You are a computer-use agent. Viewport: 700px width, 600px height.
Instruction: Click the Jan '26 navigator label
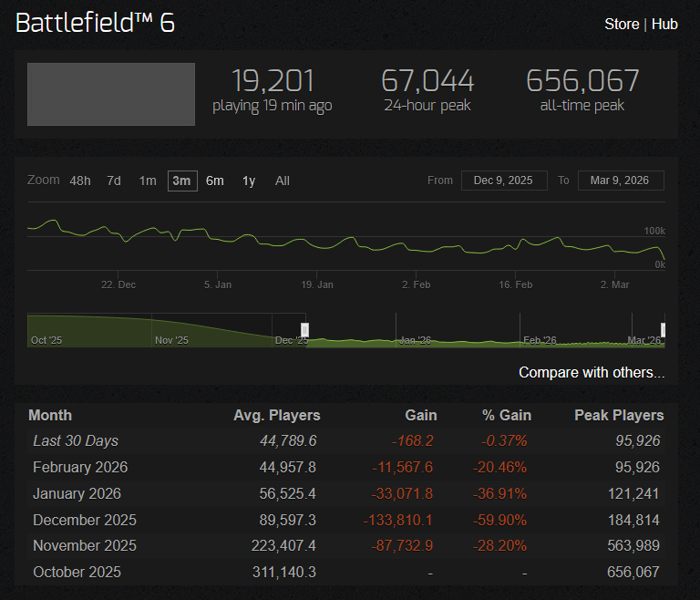(x=416, y=340)
